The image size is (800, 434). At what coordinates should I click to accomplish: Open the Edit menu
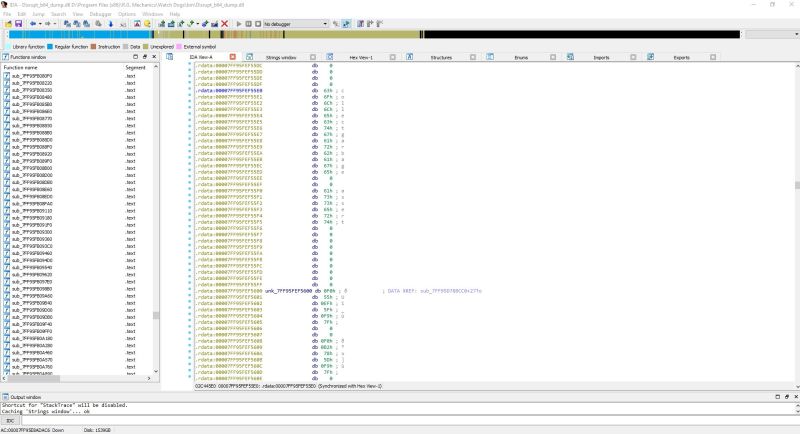[22, 14]
